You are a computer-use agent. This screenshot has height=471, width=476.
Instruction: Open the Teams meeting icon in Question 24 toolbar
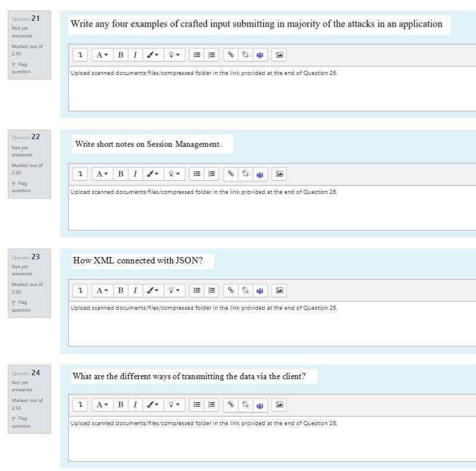pos(259,404)
